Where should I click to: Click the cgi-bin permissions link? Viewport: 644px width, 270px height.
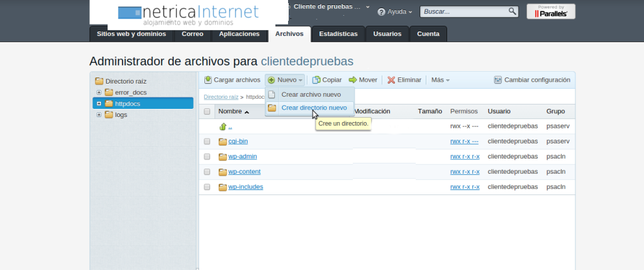pos(464,142)
